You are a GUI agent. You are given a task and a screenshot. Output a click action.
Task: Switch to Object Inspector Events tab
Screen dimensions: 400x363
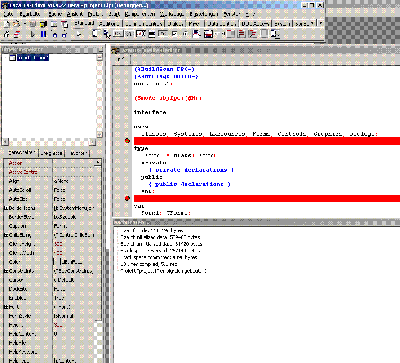coord(51,153)
